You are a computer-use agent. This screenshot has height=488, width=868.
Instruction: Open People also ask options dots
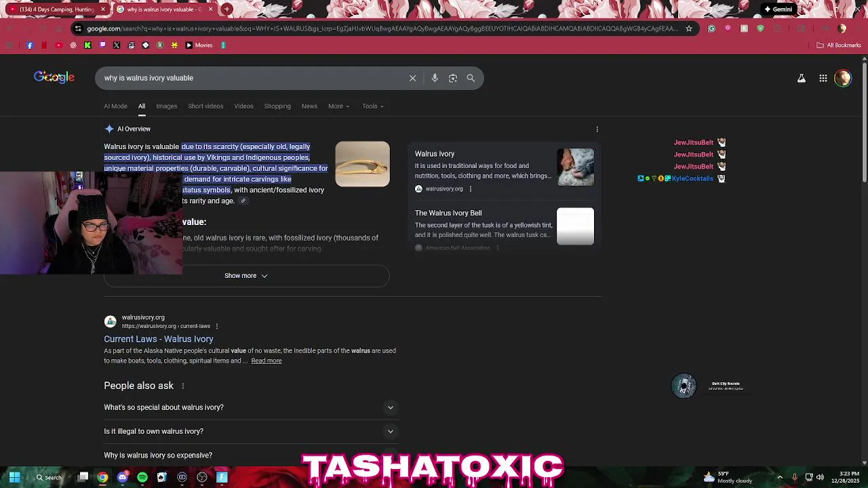point(182,386)
